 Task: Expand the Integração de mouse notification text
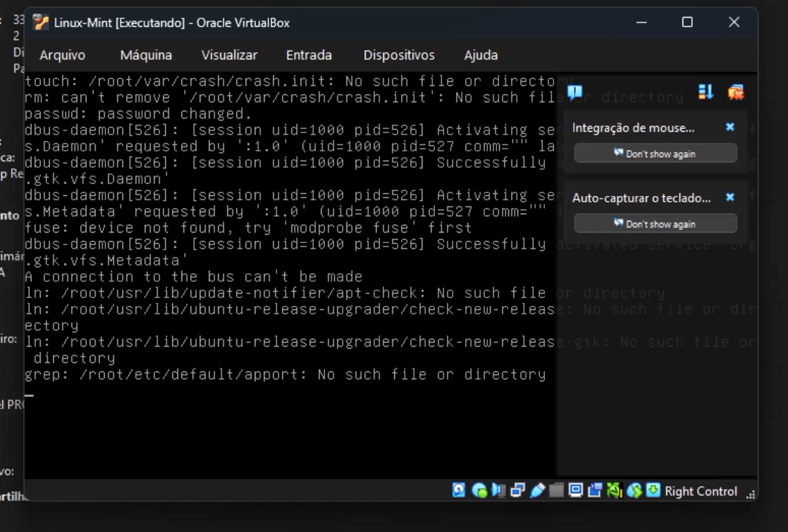click(x=633, y=128)
